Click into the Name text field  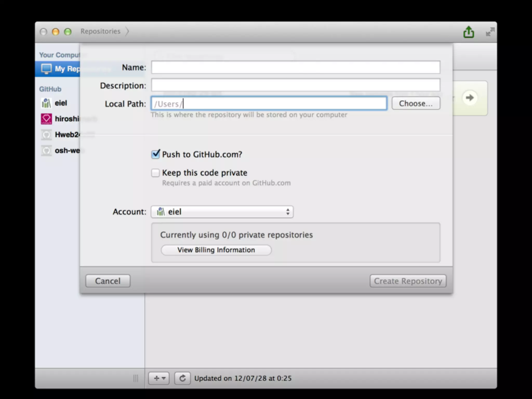click(x=295, y=67)
